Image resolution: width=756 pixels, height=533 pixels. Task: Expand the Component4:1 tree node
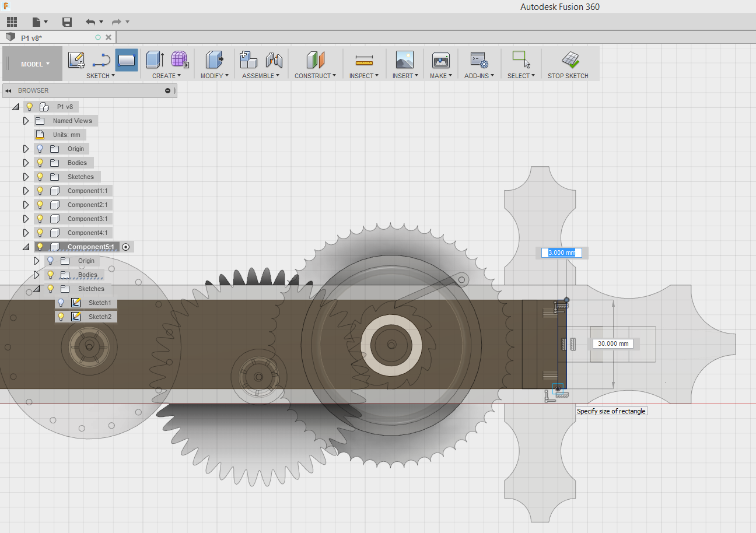tap(26, 233)
